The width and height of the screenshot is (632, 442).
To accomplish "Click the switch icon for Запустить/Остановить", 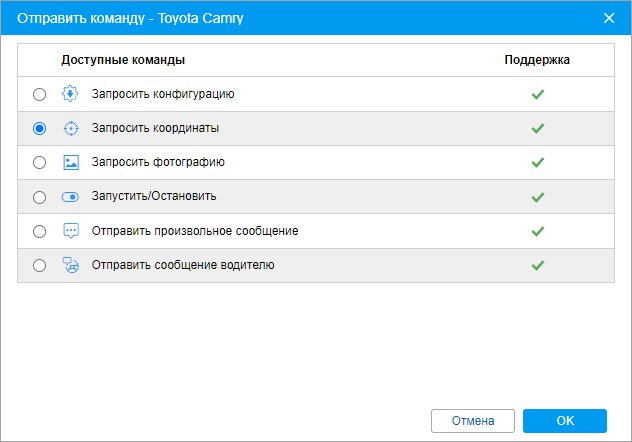I will tap(70, 197).
